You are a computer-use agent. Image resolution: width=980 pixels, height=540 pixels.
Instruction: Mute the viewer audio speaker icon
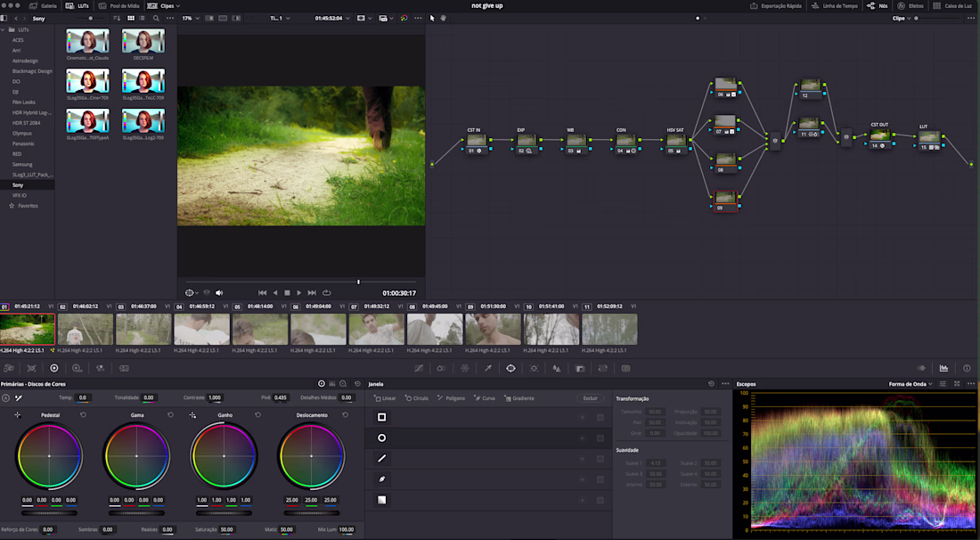point(219,292)
